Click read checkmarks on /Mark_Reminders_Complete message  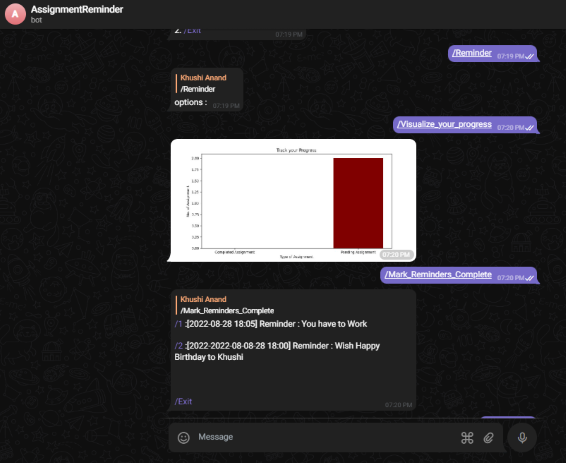pyautogui.click(x=529, y=278)
